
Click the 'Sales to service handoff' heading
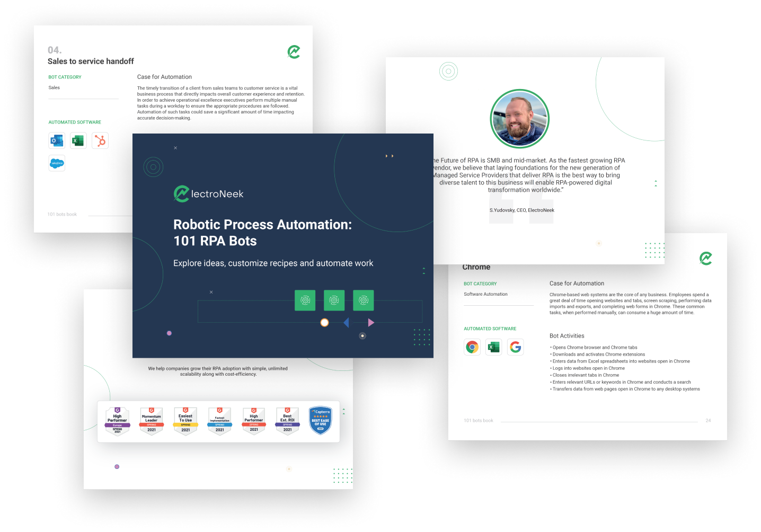coord(91,61)
